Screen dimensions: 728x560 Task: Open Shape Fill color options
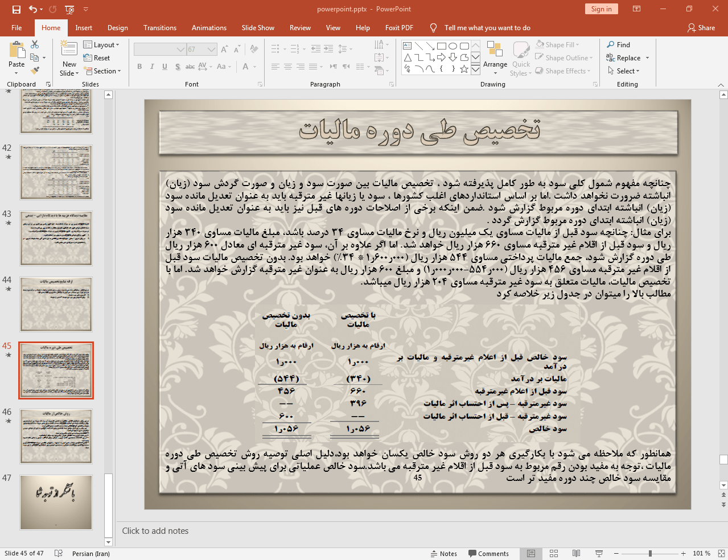click(557, 45)
